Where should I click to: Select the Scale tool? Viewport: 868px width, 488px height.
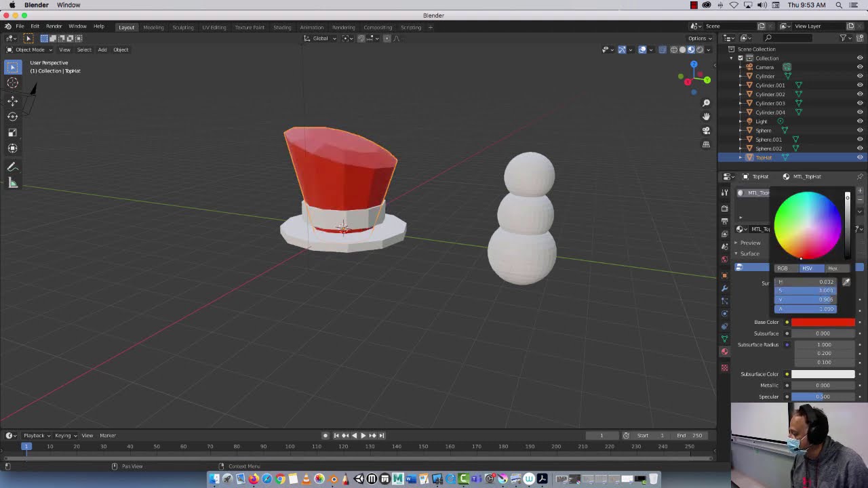coord(12,132)
